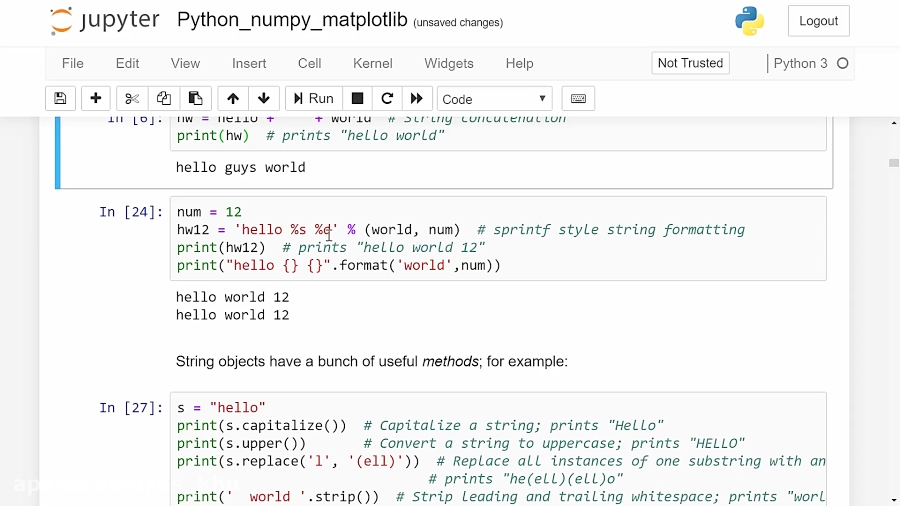The width and height of the screenshot is (900, 506).
Task: Click the notebook title Python_numpy_matplotlib
Action: (x=292, y=21)
